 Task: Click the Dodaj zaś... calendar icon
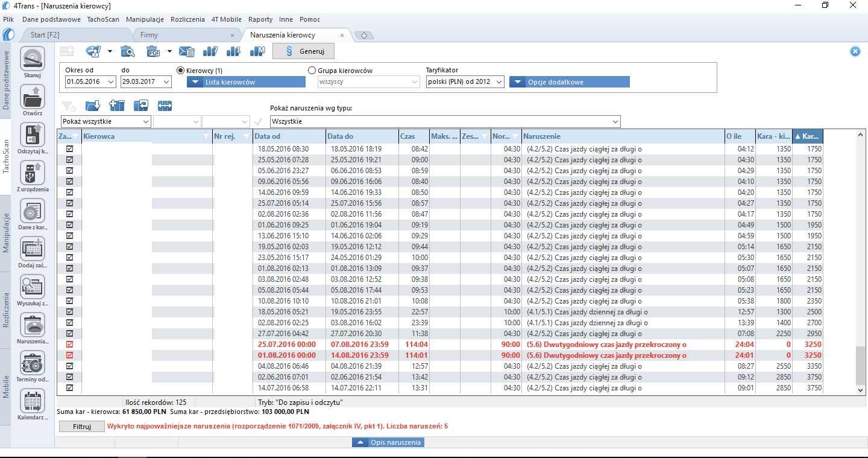(33, 249)
